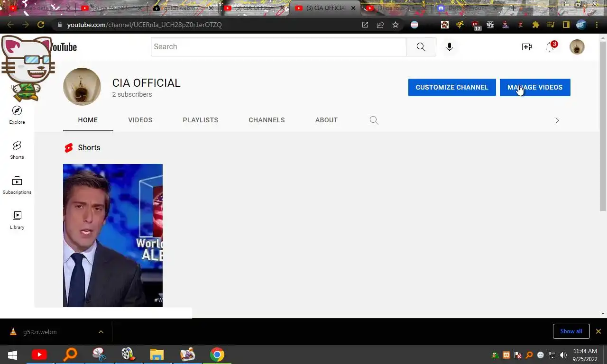Show more channel tabs with right chevron

point(557,120)
